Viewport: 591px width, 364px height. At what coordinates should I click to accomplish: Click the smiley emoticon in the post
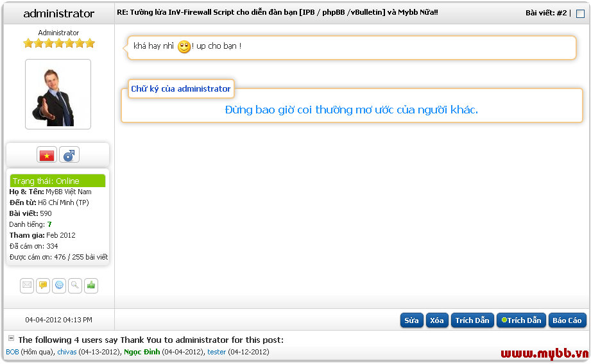[184, 47]
